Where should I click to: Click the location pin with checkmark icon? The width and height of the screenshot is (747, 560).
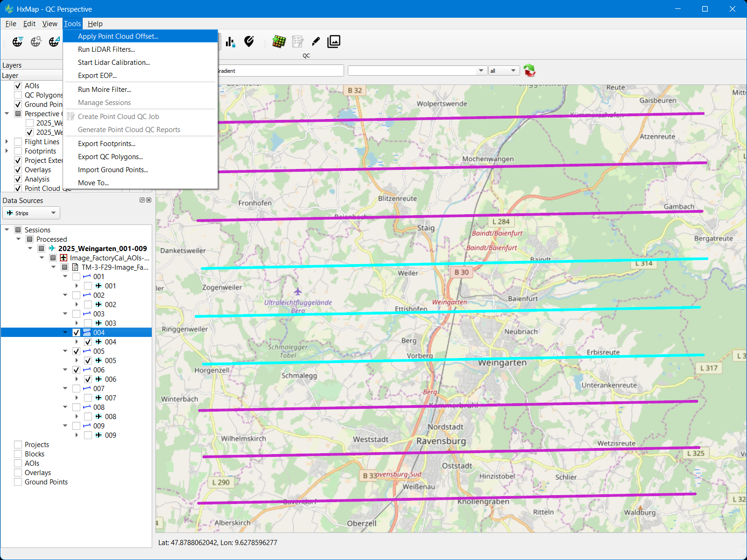[x=249, y=42]
